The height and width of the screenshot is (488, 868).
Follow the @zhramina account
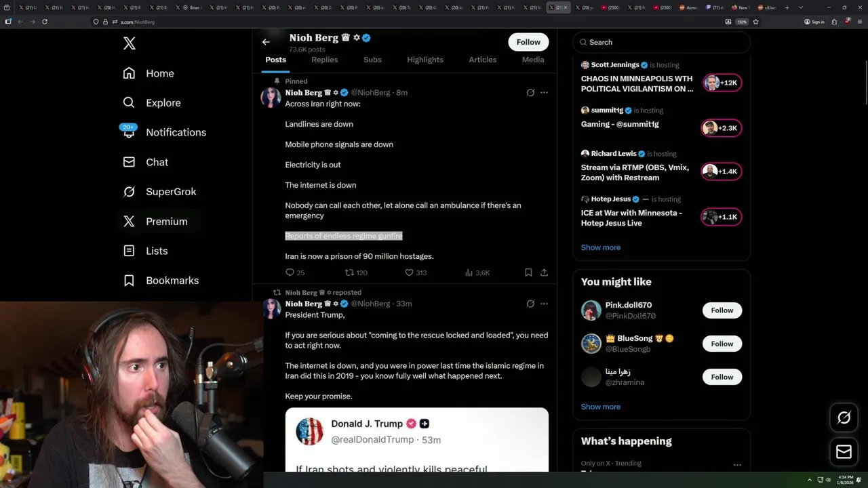pos(722,377)
